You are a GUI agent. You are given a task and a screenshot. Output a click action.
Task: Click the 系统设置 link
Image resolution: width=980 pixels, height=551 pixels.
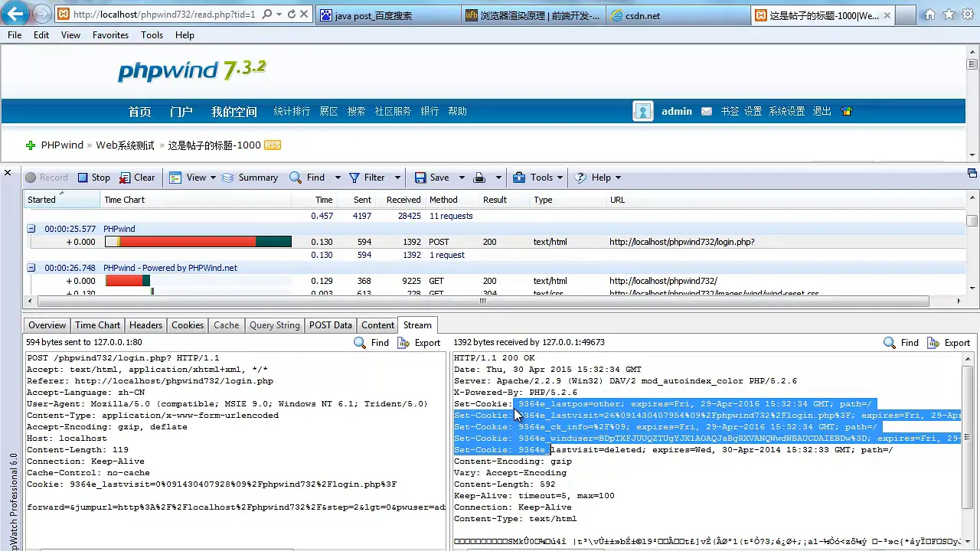(x=787, y=112)
